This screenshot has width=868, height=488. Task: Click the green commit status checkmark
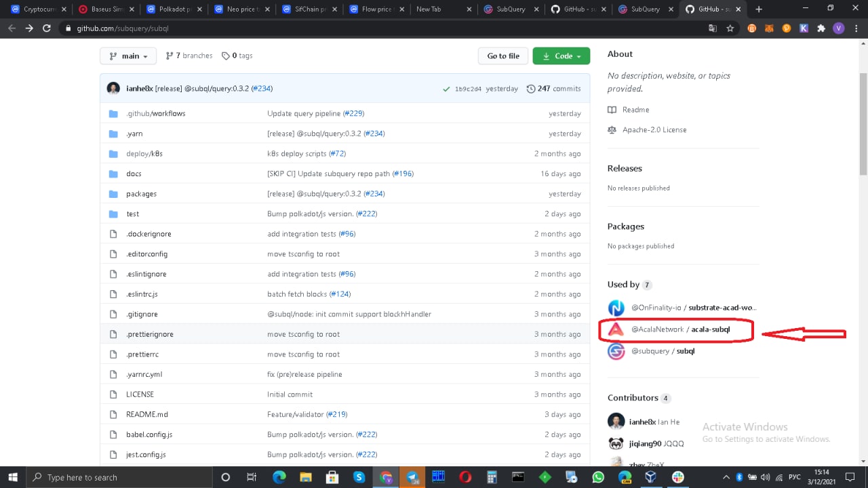point(446,89)
